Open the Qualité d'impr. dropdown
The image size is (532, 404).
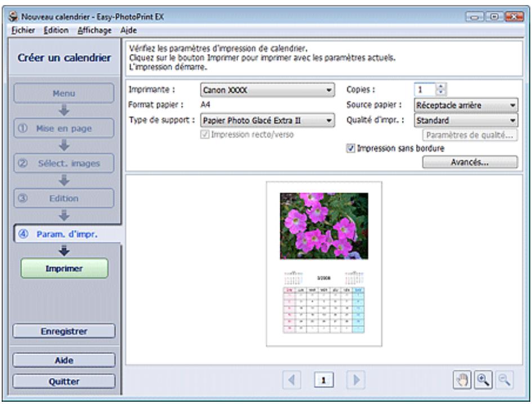[466, 120]
